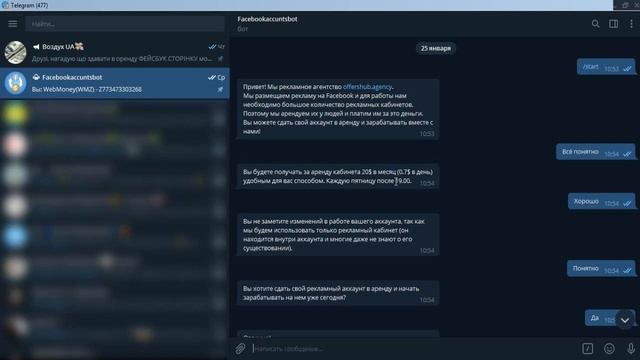The width and height of the screenshot is (640, 360).
Task: Click the restore window button
Action: click(625, 5)
